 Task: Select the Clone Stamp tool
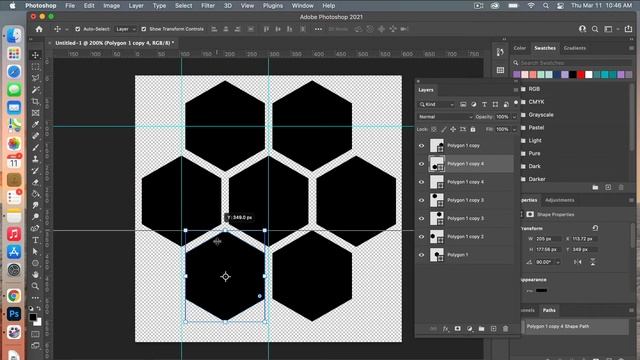tap(36, 159)
